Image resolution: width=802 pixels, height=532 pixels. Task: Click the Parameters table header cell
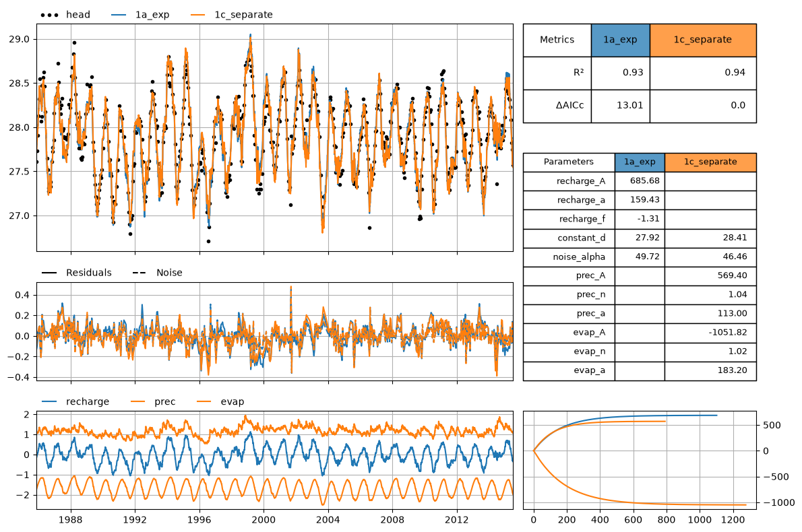point(569,162)
